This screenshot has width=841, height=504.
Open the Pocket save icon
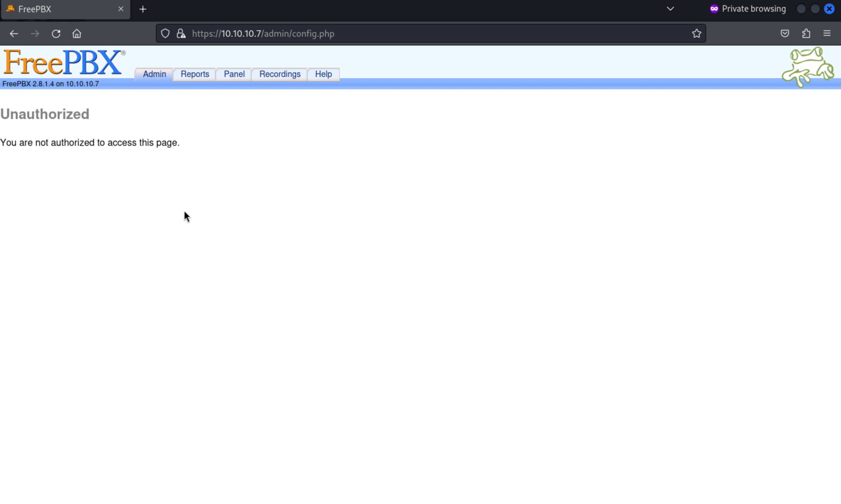point(785,34)
